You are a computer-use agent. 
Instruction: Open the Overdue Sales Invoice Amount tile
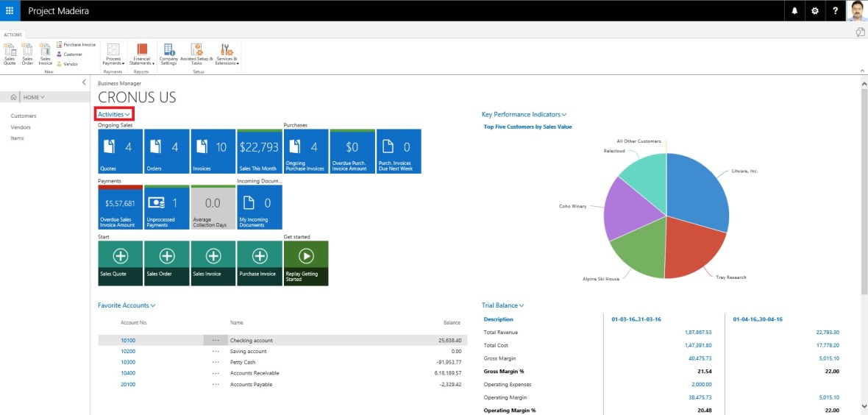coord(121,207)
